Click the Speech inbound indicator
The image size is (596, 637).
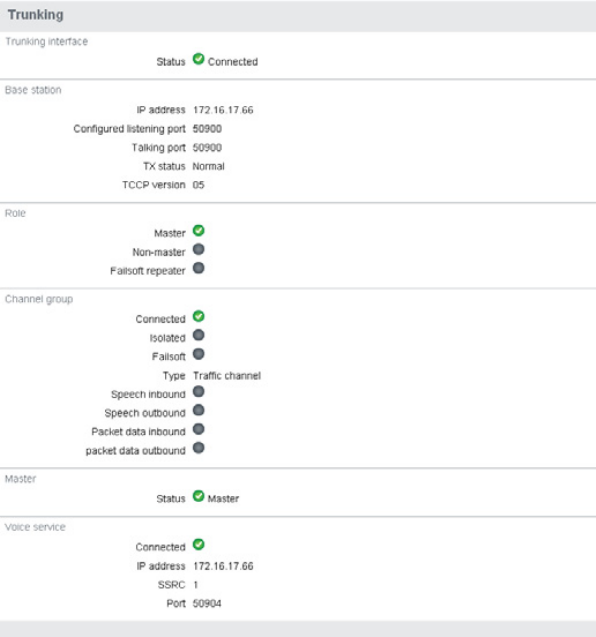(x=198, y=392)
